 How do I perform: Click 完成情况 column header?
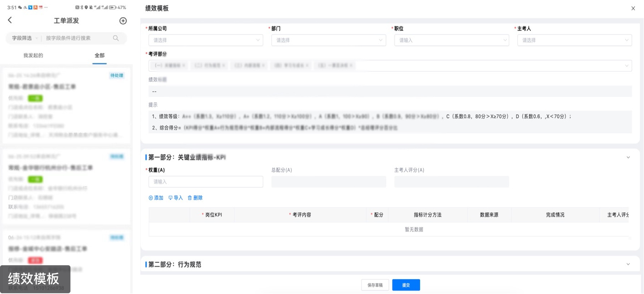[x=555, y=215]
